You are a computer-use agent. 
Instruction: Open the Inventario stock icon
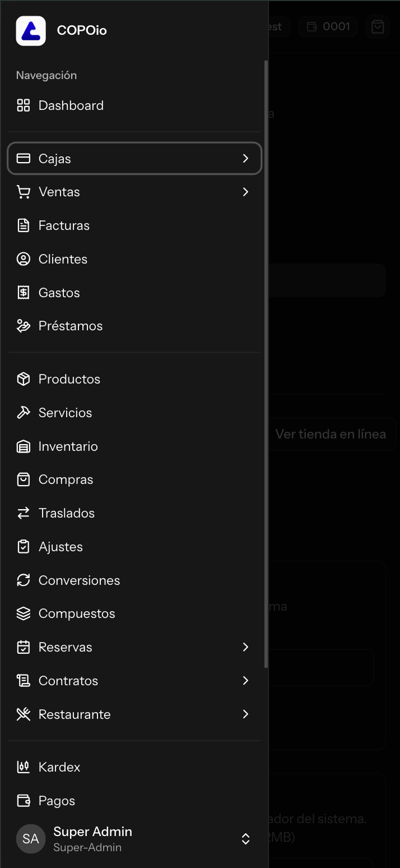pos(24,446)
